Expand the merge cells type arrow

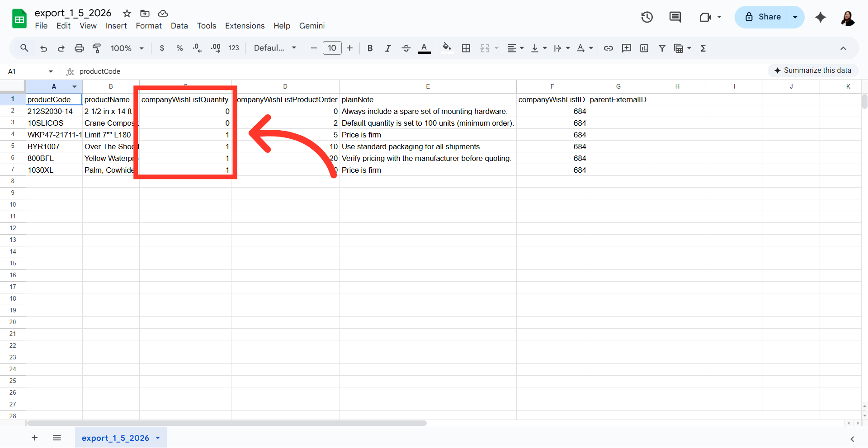coord(496,48)
